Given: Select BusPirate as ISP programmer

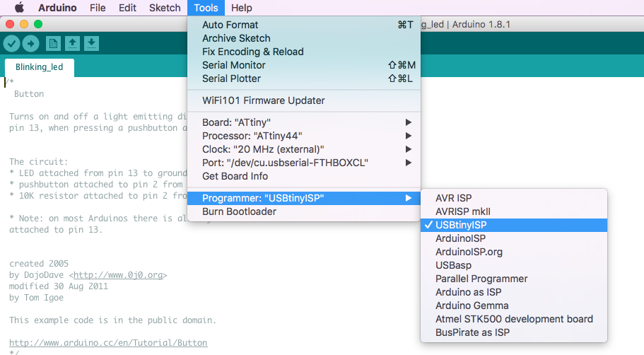Looking at the screenshot, I should pos(514,332).
